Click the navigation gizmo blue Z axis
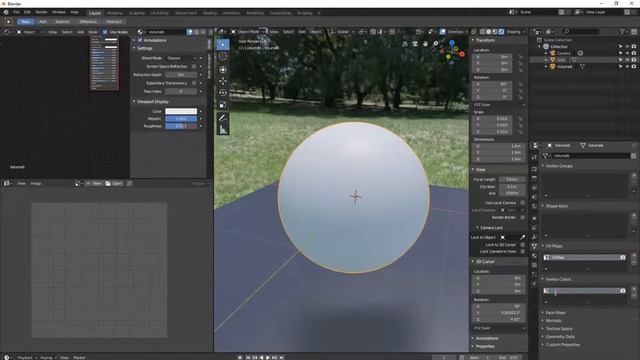 pos(452,42)
